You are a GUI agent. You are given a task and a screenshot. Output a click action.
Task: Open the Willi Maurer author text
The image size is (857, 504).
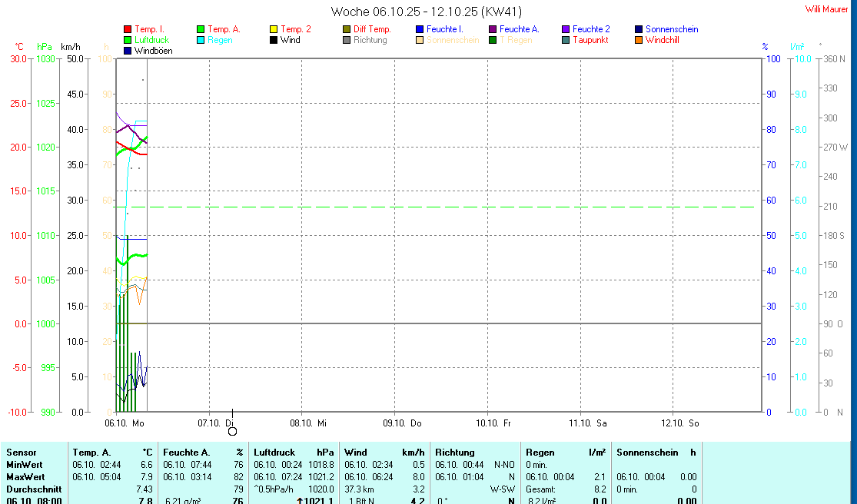(x=826, y=9)
